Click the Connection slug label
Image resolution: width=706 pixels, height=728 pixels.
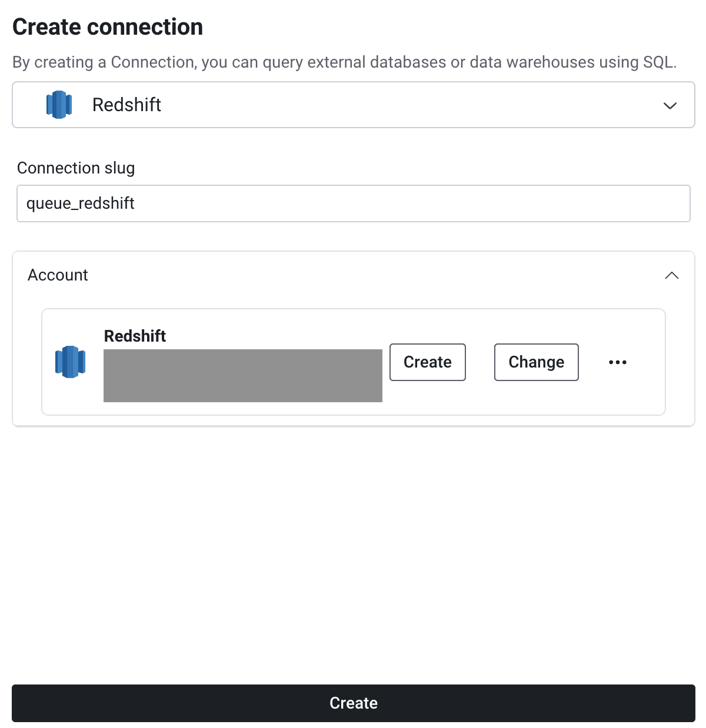[76, 168]
